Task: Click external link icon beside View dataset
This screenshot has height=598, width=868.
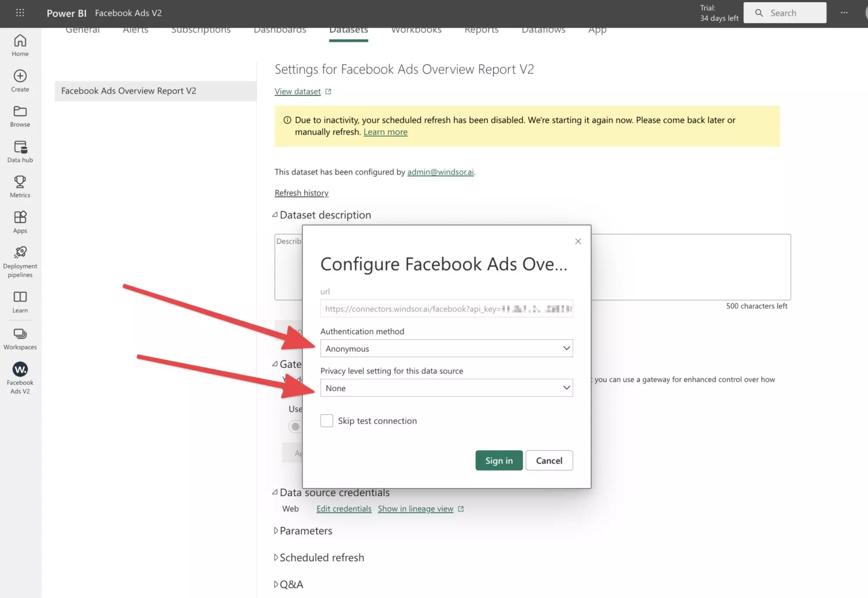Action: (x=328, y=92)
